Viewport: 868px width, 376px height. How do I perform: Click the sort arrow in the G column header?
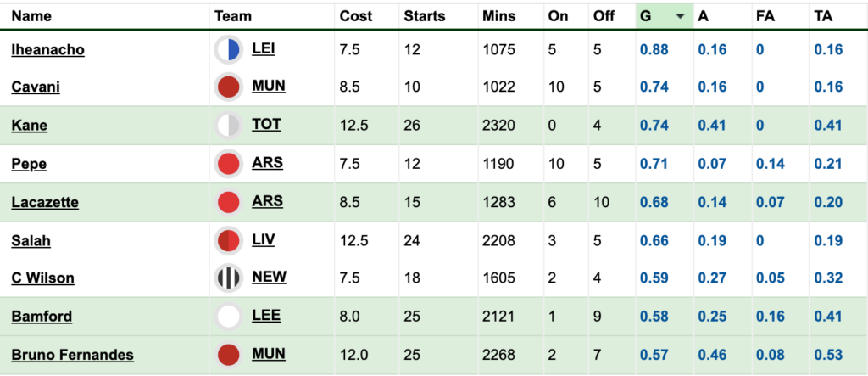tap(681, 17)
